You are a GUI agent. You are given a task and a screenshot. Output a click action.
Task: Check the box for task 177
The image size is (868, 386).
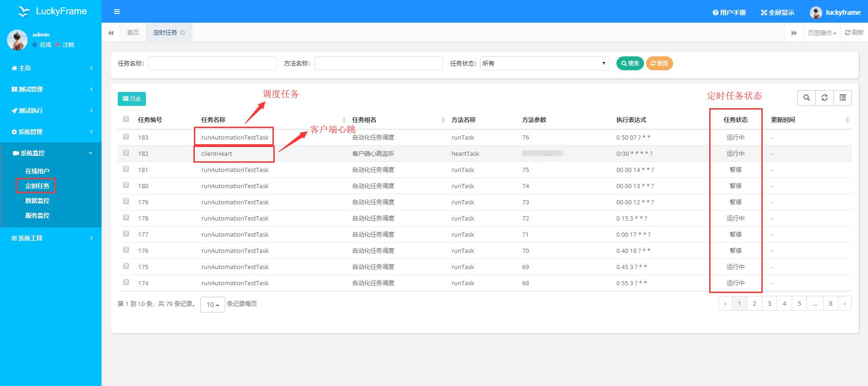pos(126,233)
